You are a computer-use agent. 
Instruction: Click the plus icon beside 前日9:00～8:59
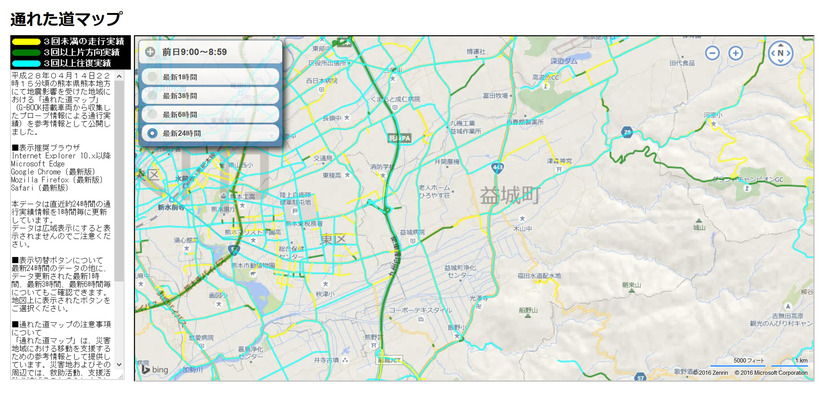click(150, 52)
